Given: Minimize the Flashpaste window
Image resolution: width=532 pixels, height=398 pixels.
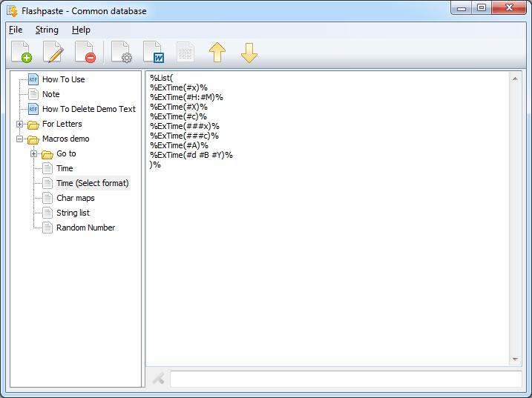Looking at the screenshot, I should coord(462,8).
